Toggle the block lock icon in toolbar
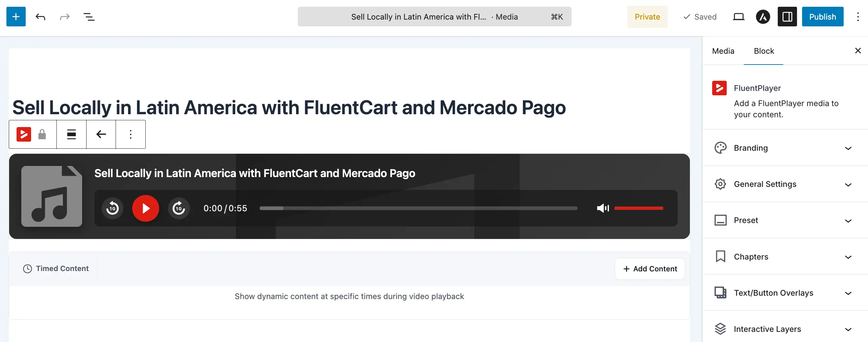 click(x=42, y=134)
